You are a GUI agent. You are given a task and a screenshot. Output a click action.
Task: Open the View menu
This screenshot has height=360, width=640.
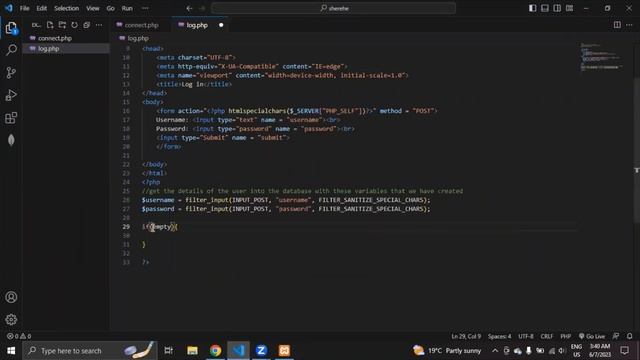(93, 8)
